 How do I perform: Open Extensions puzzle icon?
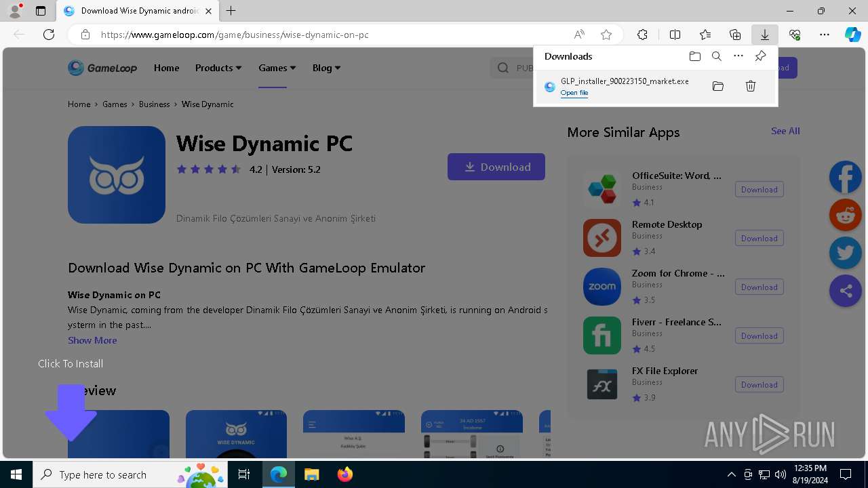pyautogui.click(x=642, y=35)
